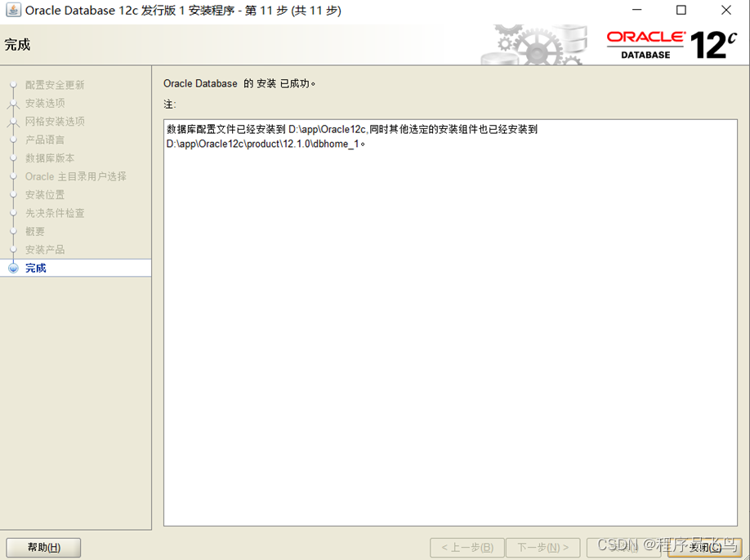
Task: Click the disabled 上一步(B) back button
Action: (467, 548)
